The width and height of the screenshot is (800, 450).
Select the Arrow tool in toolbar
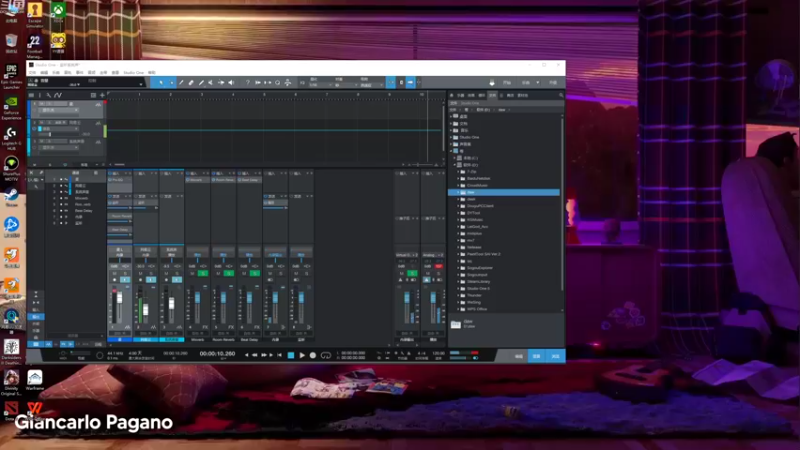pos(161,83)
